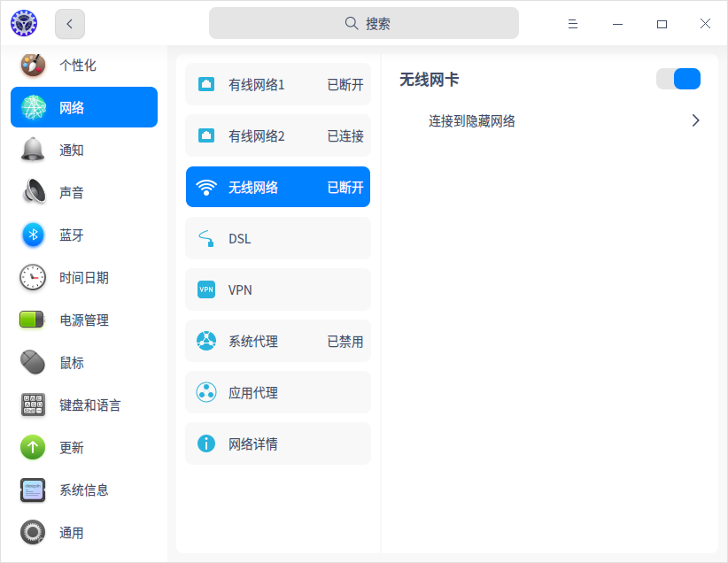Open the Mouse settings icon
The width and height of the screenshot is (728, 563).
pyautogui.click(x=33, y=362)
